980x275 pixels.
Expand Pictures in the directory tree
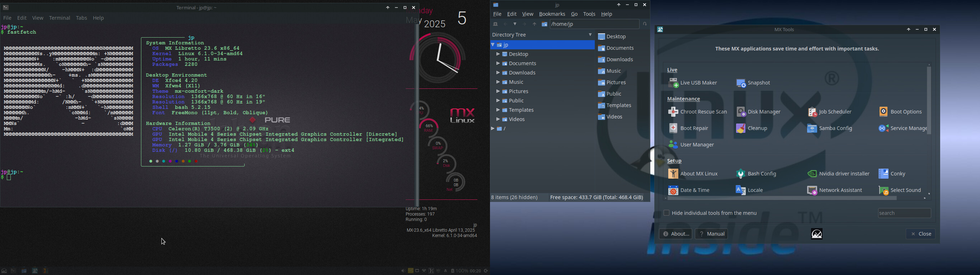coord(498,91)
